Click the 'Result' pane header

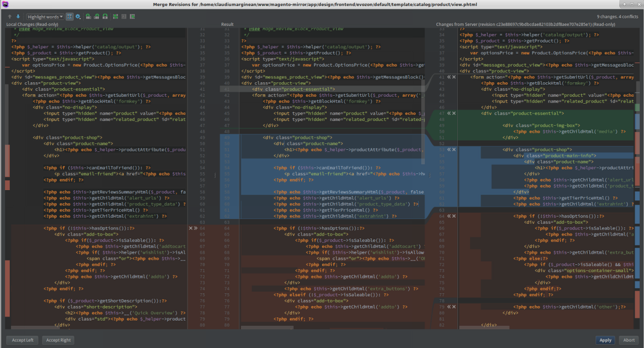227,24
